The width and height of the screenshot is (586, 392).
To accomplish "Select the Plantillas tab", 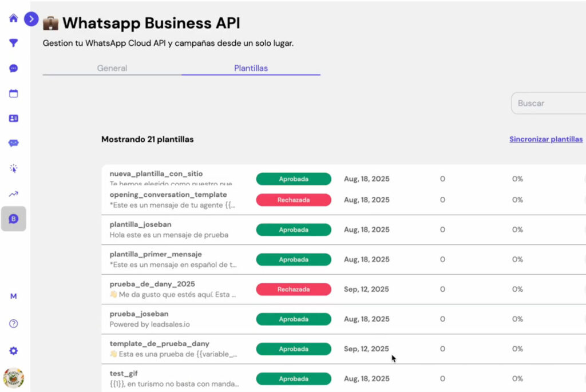I will pos(251,68).
